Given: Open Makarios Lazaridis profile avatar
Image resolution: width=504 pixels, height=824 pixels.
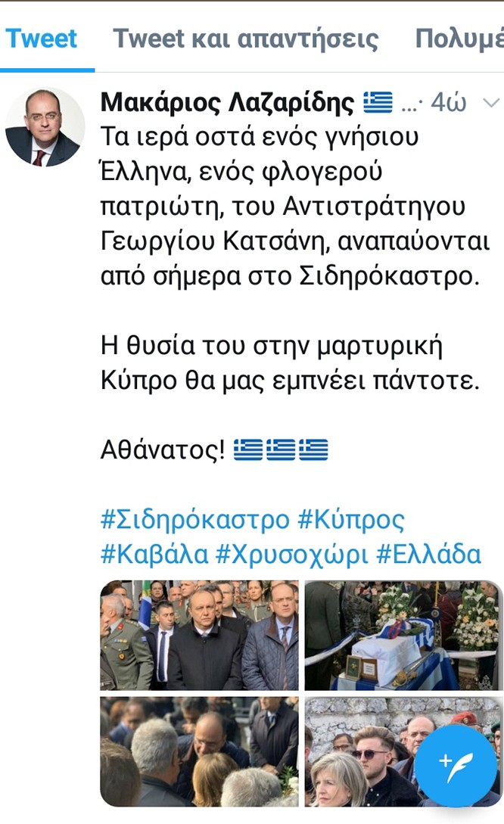Looking at the screenshot, I should pos(45,128).
